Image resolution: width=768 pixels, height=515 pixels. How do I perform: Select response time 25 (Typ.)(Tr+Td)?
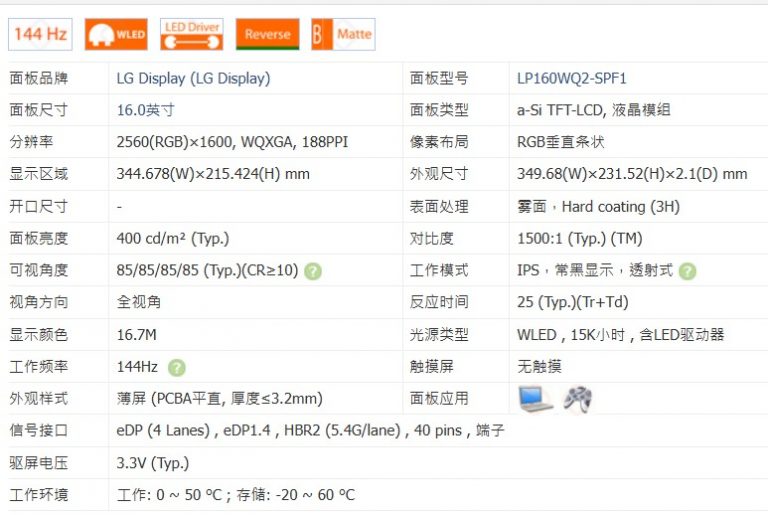pyautogui.click(x=573, y=302)
